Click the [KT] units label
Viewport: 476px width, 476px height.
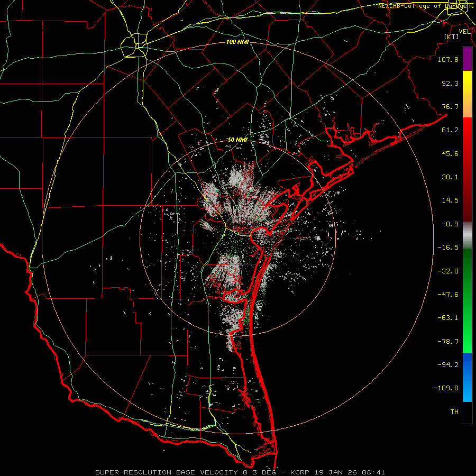pyautogui.click(x=452, y=36)
